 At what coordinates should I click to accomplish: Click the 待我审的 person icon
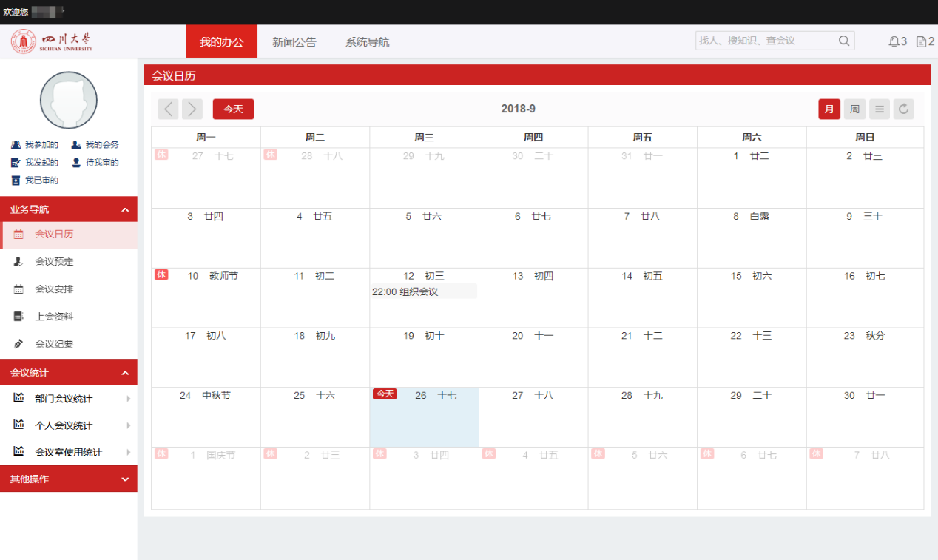pyautogui.click(x=76, y=163)
